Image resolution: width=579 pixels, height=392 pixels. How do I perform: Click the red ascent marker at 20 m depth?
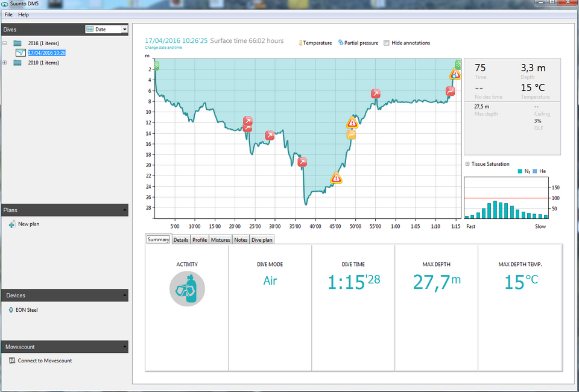click(302, 162)
